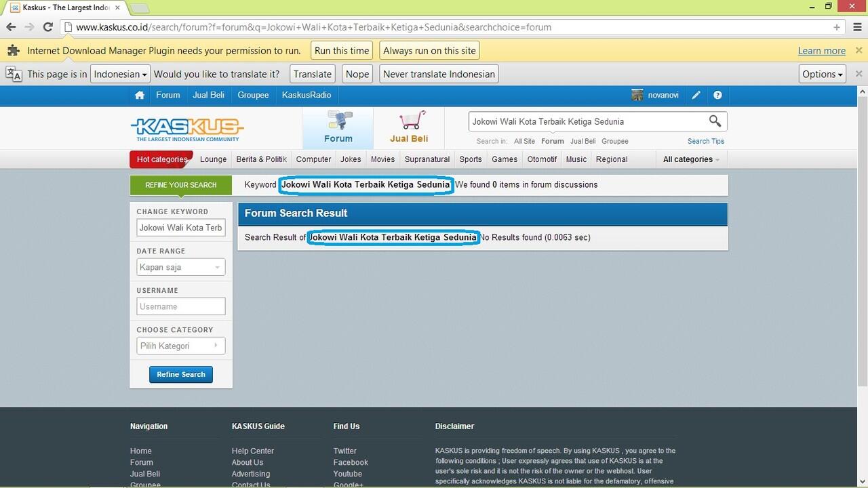Open the Music category
The height and width of the screenshot is (488, 868).
coord(576,159)
